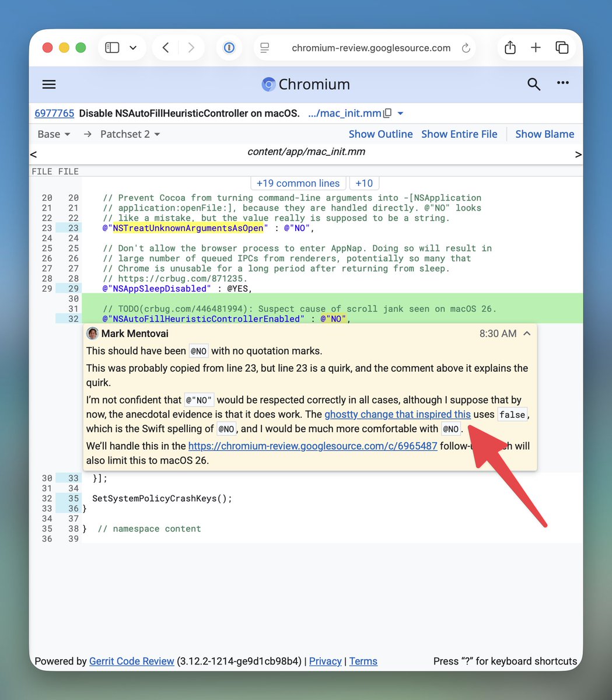
Task: Open the Gerrit hamburger menu
Action: [x=49, y=85]
